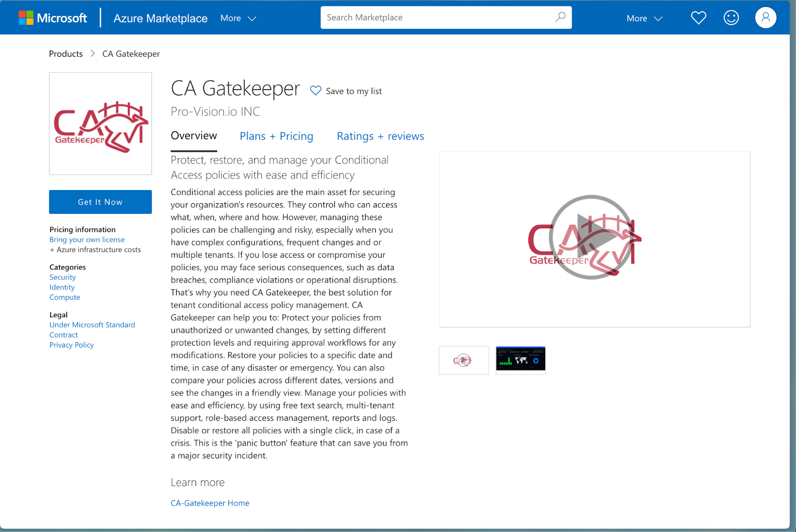Open the user account profile icon

pos(766,18)
